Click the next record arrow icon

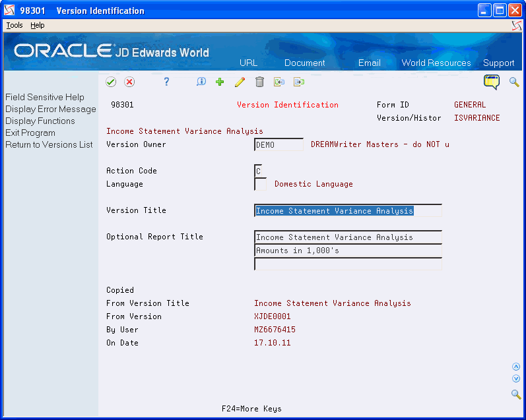[298, 82]
